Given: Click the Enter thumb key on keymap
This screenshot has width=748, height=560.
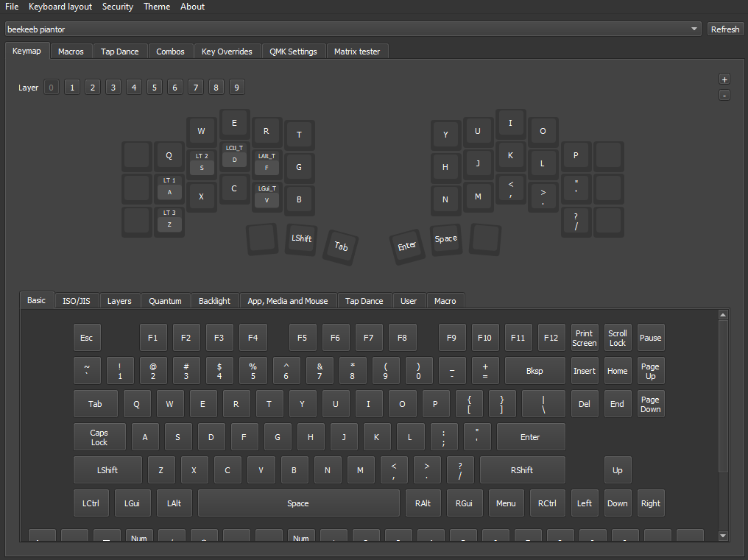Looking at the screenshot, I should (x=407, y=246).
